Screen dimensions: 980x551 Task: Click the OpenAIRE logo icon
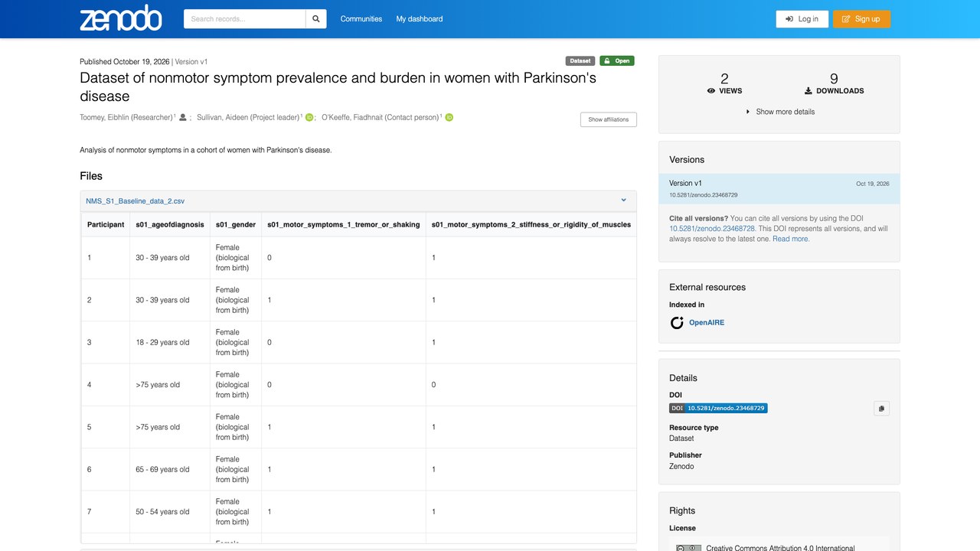tap(677, 323)
